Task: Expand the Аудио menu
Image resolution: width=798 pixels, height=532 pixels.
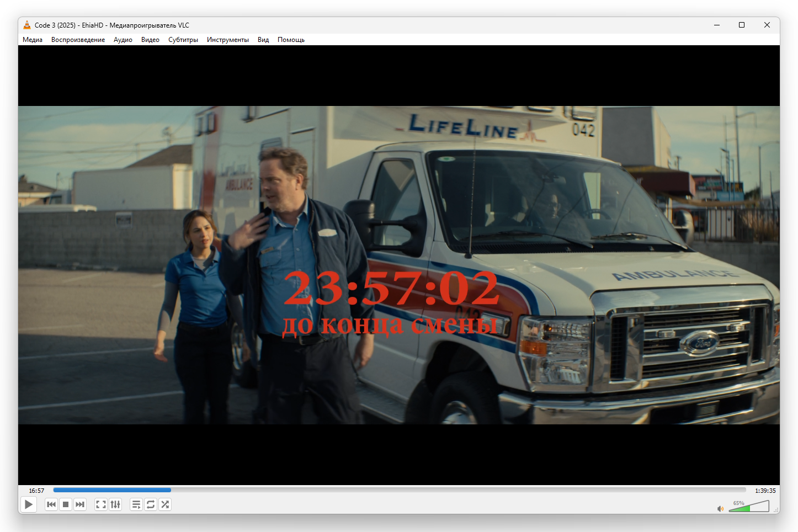Action: tap(123, 40)
